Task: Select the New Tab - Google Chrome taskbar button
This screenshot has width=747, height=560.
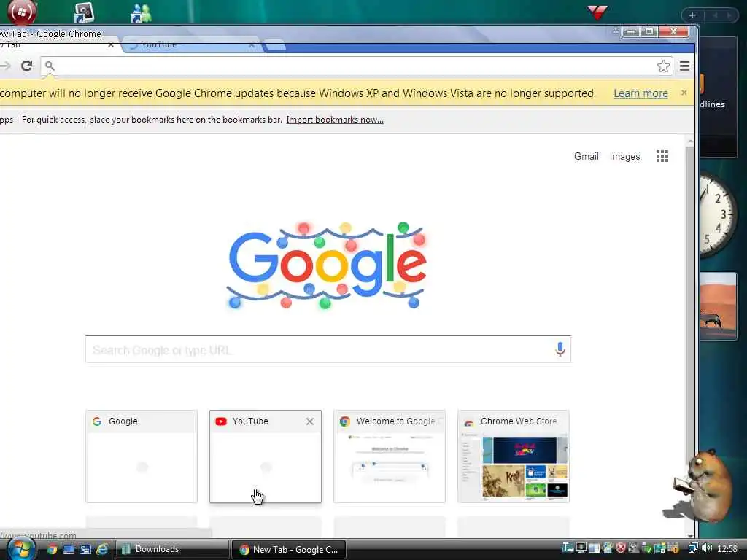Action: [289, 550]
